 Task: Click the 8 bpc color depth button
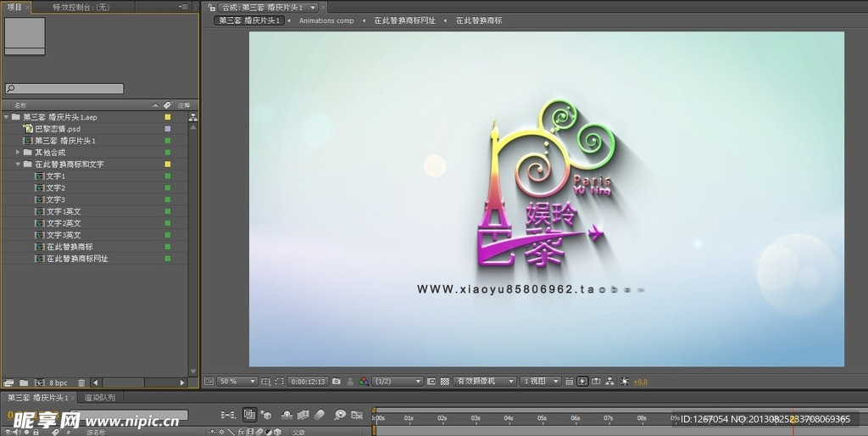pyautogui.click(x=58, y=383)
